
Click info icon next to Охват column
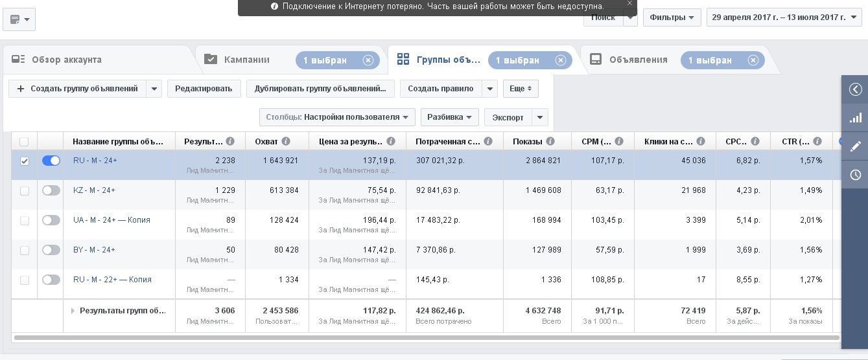[286, 141]
